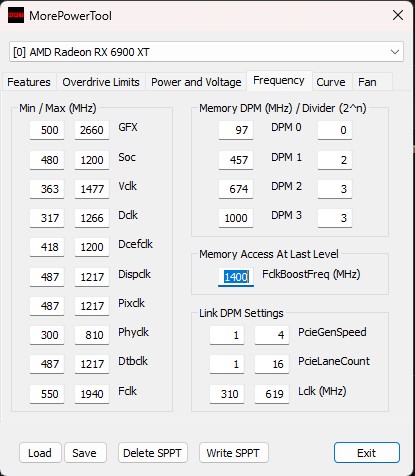The height and width of the screenshot is (476, 415).
Task: Click the Phyclk maximum field showing 810
Action: [x=92, y=335]
